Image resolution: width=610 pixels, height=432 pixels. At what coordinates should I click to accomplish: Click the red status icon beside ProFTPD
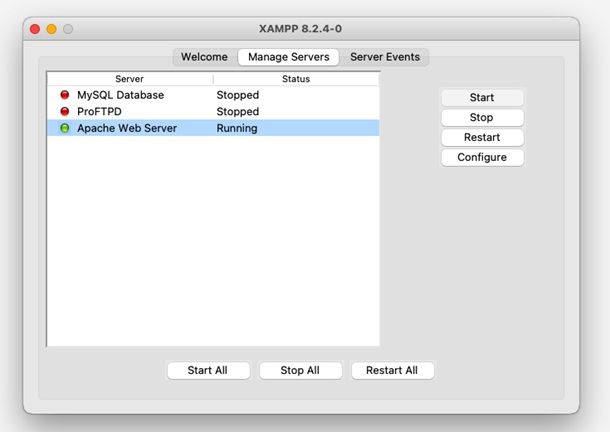coord(65,112)
